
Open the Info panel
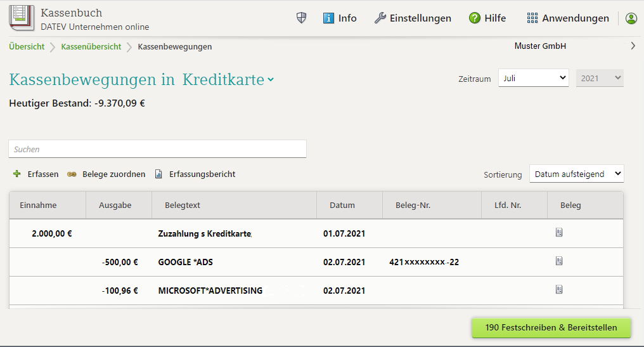tap(340, 18)
